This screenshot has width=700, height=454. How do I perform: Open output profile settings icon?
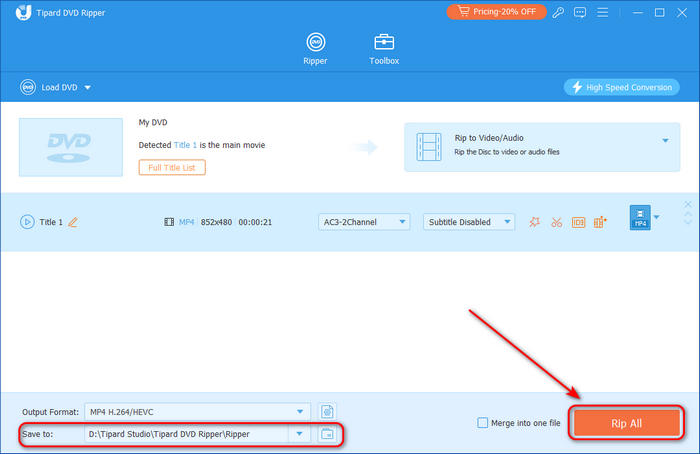pos(327,412)
